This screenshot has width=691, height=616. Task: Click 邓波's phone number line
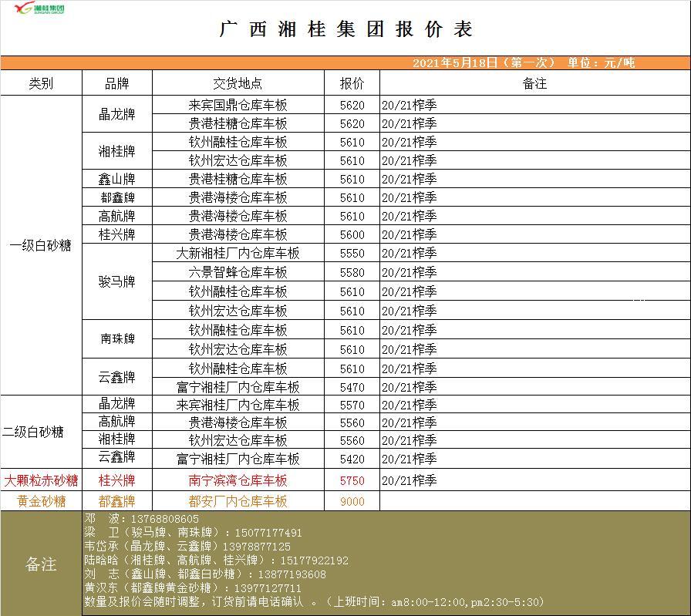tap(142, 520)
